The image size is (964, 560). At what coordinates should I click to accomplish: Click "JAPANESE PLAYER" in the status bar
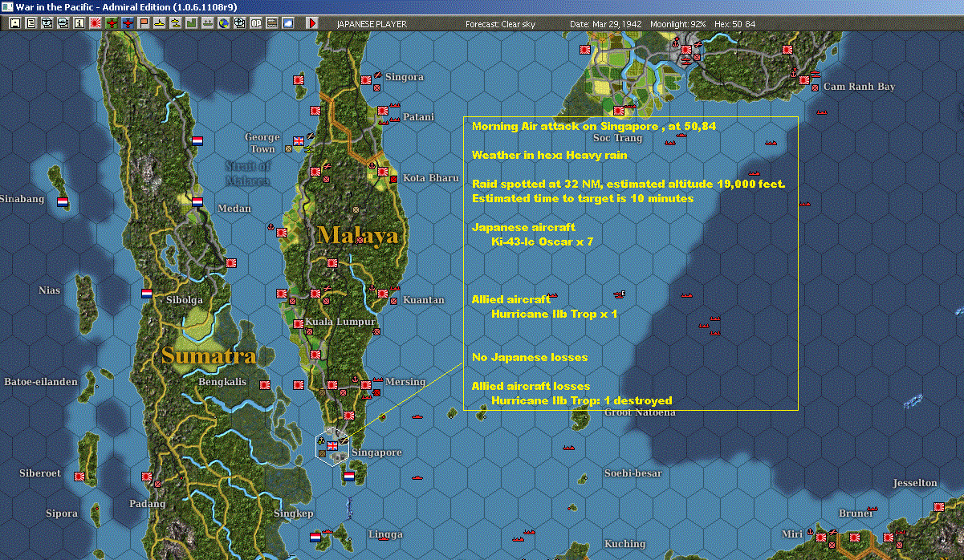point(372,24)
